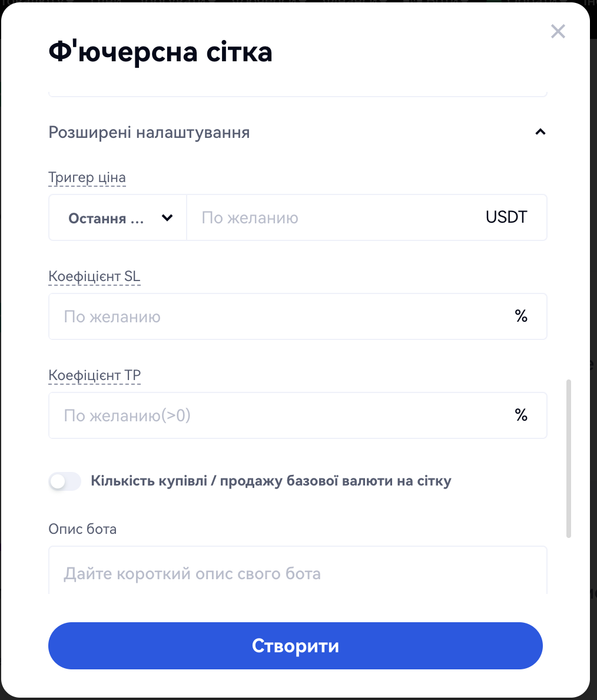Click the Коефіцієнт SL label tooltip
The image size is (597, 700).
click(x=94, y=277)
